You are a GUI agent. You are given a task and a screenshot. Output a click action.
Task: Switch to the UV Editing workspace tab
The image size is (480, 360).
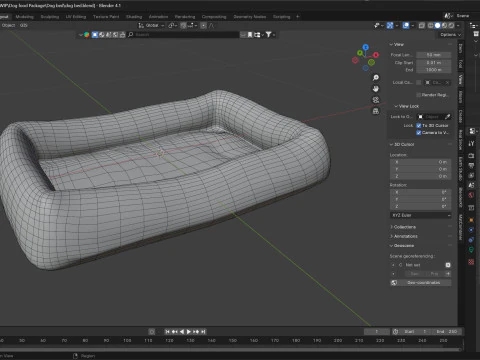coord(76,17)
